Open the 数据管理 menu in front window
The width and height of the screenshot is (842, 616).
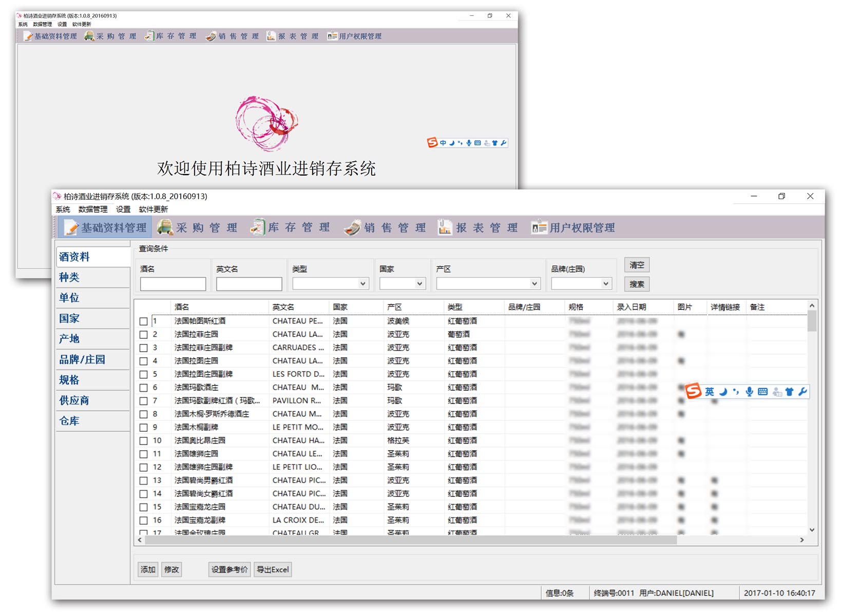(93, 209)
